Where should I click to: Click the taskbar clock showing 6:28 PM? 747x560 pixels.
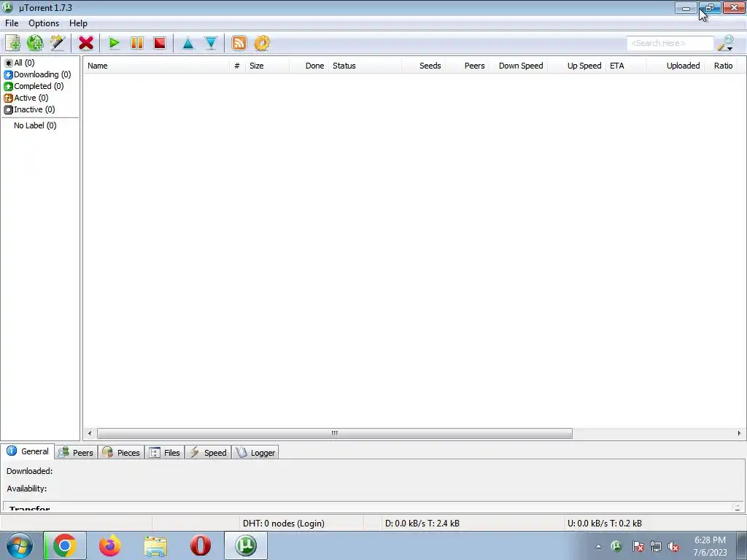710,546
